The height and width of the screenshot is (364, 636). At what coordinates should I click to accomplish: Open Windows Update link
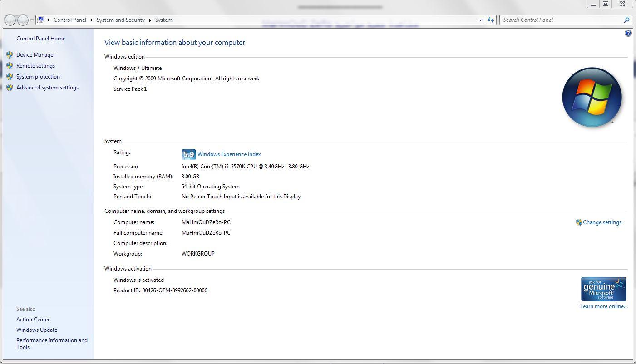coord(37,330)
